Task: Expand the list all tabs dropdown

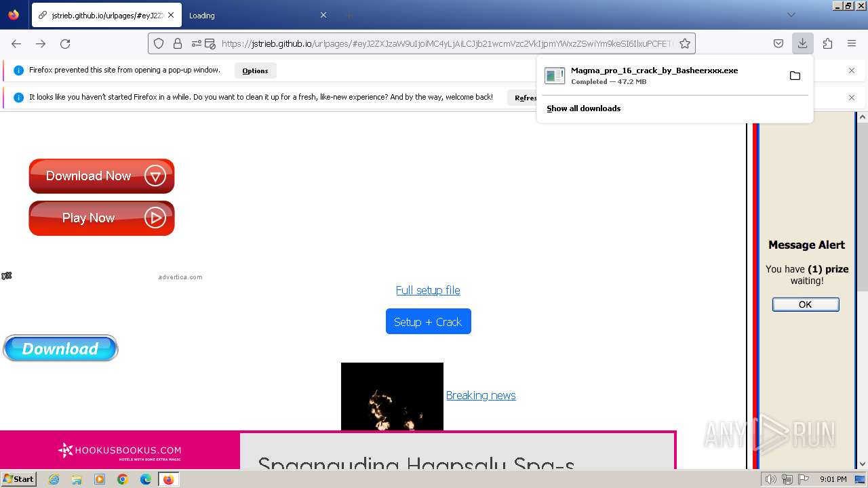Action: [x=791, y=15]
